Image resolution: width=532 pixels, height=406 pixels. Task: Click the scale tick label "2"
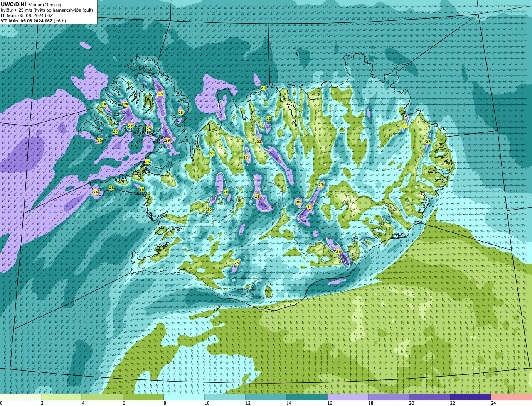42,403
